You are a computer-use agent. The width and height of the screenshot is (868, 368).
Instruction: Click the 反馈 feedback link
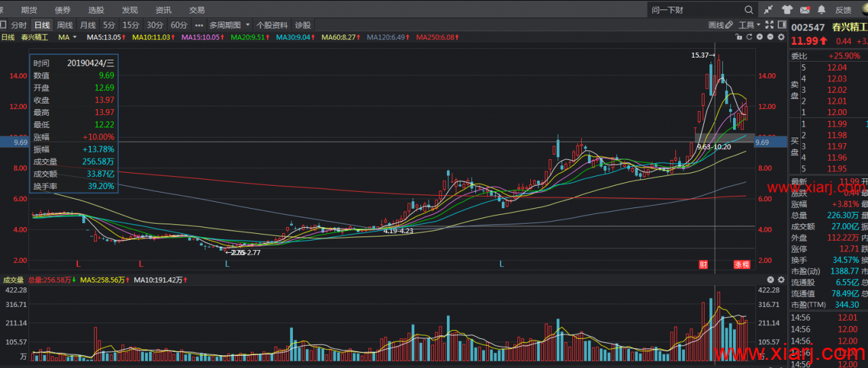tap(843, 10)
